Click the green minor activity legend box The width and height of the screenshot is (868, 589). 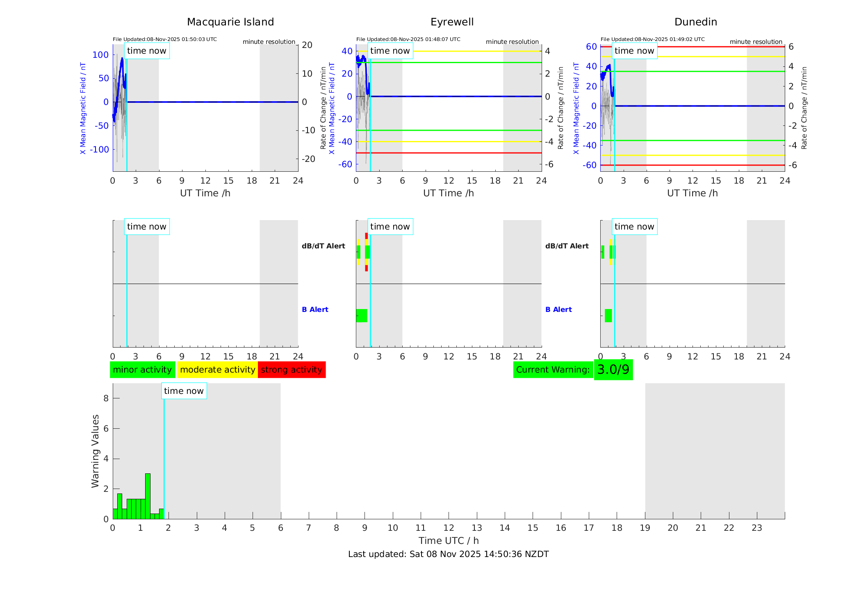point(142,370)
